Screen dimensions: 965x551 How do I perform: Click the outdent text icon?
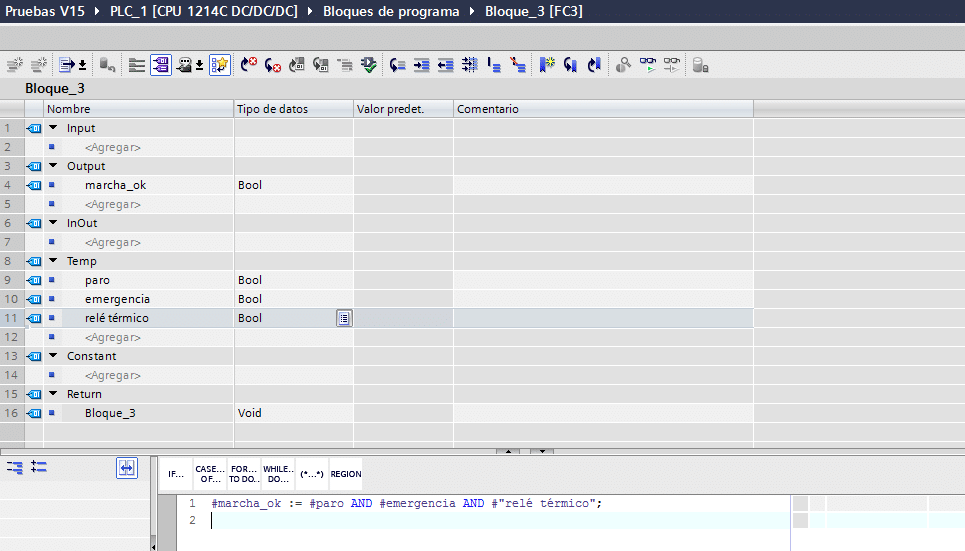point(445,65)
